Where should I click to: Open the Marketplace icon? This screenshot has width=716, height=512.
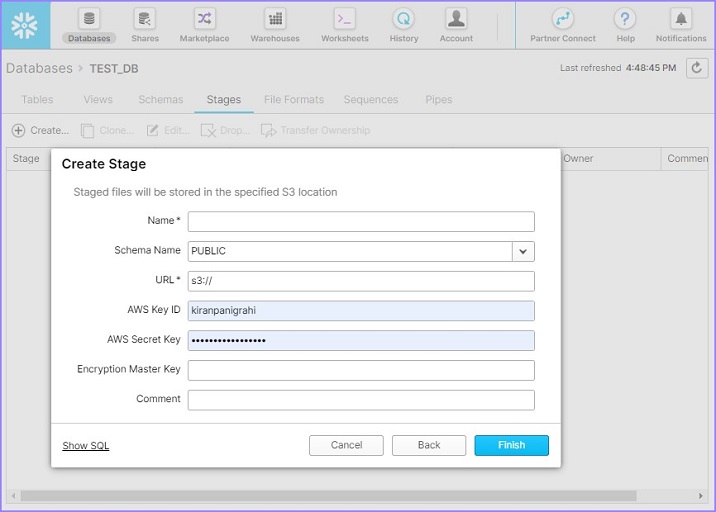tap(204, 19)
